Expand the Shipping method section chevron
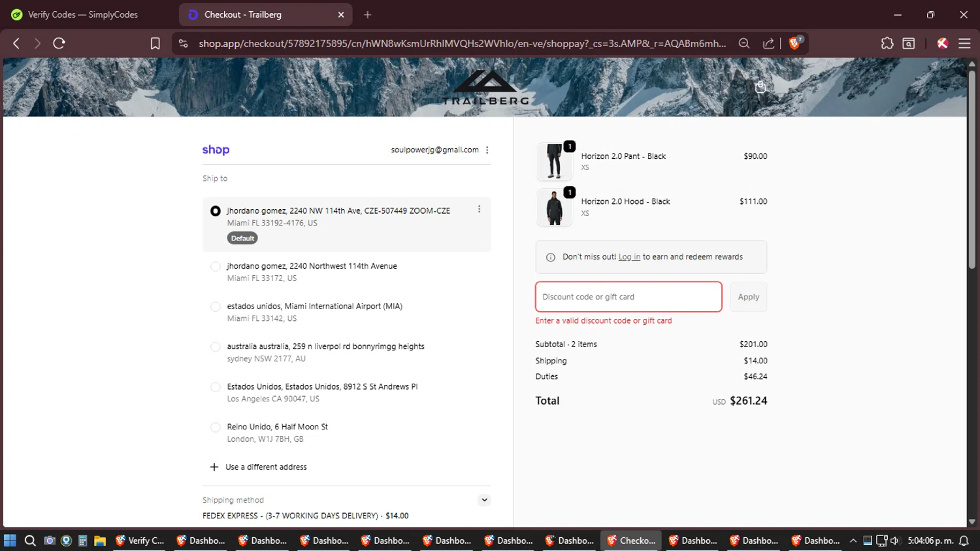This screenshot has width=980, height=551. click(484, 500)
